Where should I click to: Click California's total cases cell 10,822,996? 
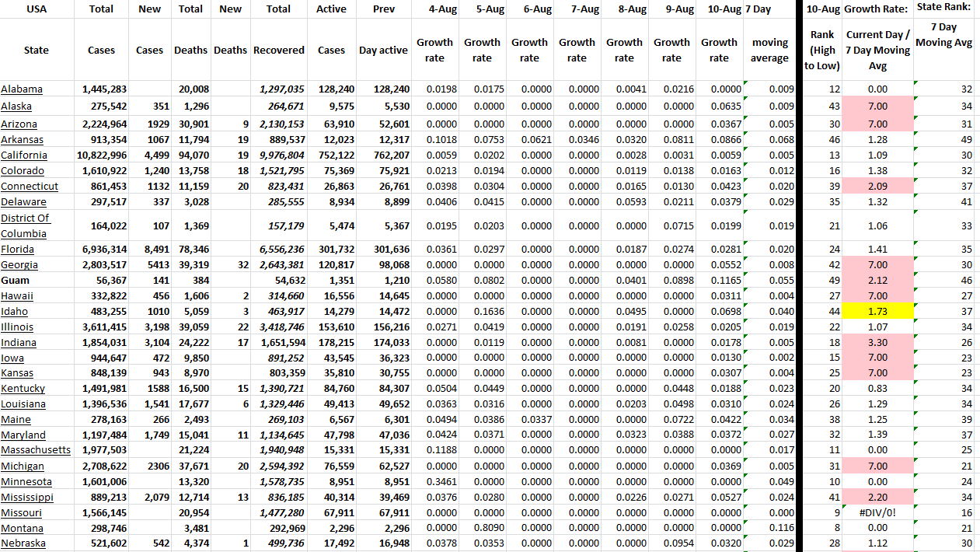(101, 155)
